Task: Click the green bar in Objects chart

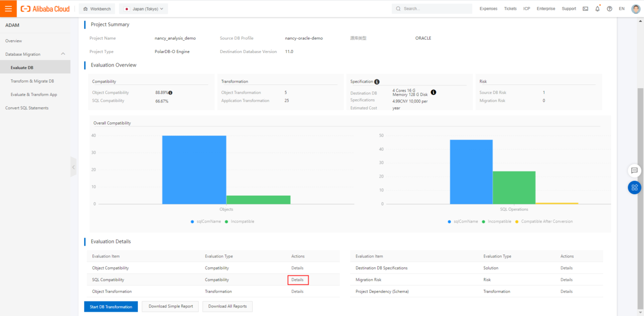Action: point(258,200)
